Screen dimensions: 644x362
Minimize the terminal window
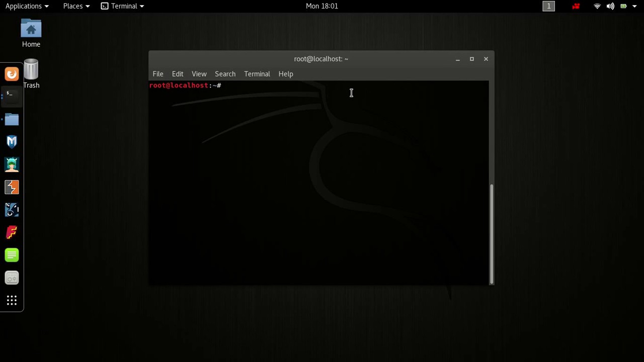(x=458, y=59)
